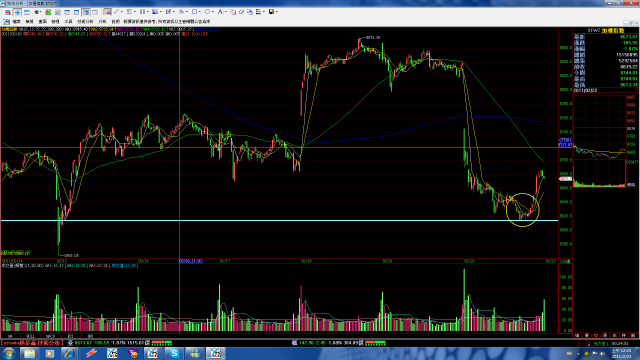Toggle the highlighted split-window layout button

coord(86,12)
